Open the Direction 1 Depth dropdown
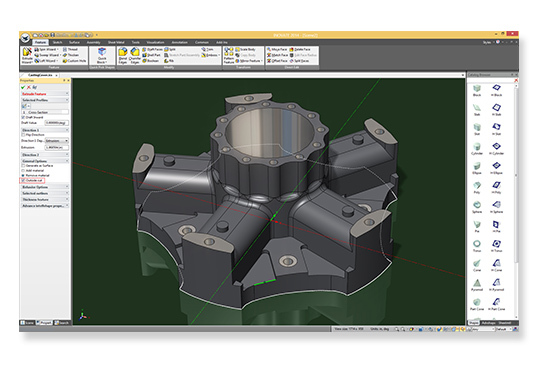The image size is (537, 368). [x=57, y=141]
